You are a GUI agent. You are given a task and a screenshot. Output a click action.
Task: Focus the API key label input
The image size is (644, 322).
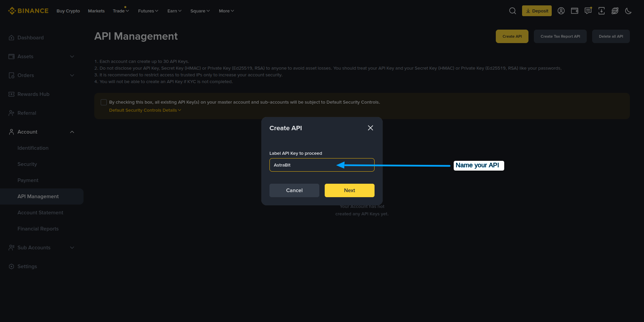pyautogui.click(x=322, y=165)
